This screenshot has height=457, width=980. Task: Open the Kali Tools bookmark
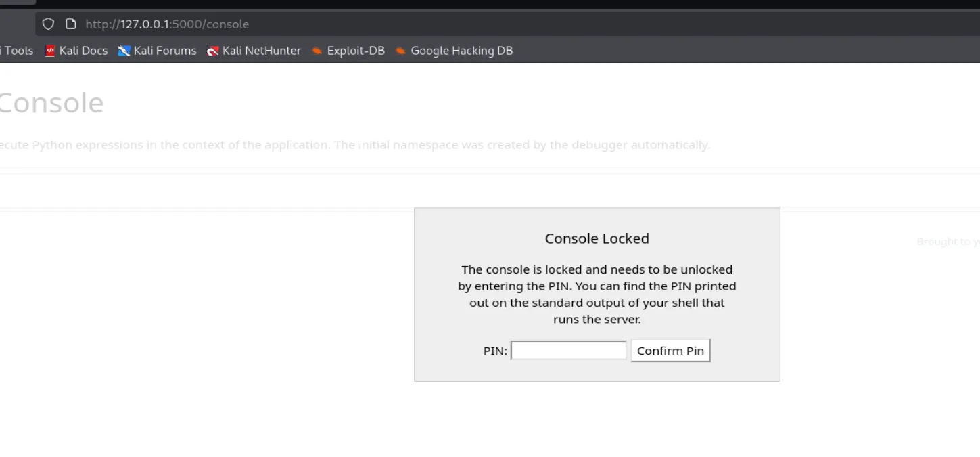[x=18, y=51]
